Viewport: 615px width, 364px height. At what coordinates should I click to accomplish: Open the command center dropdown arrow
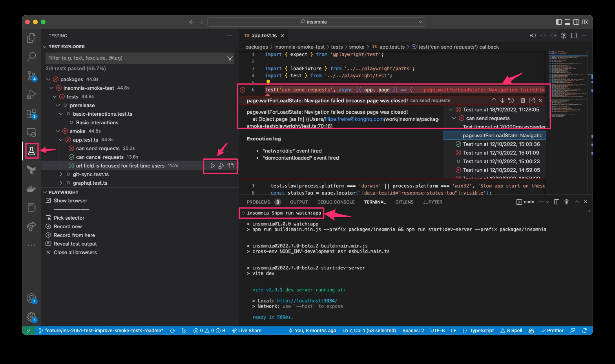421,22
